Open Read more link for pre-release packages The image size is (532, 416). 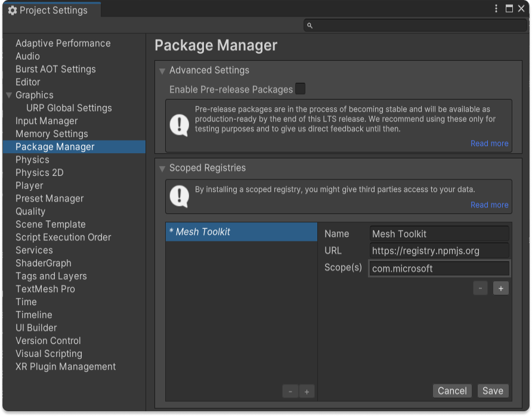(x=489, y=144)
